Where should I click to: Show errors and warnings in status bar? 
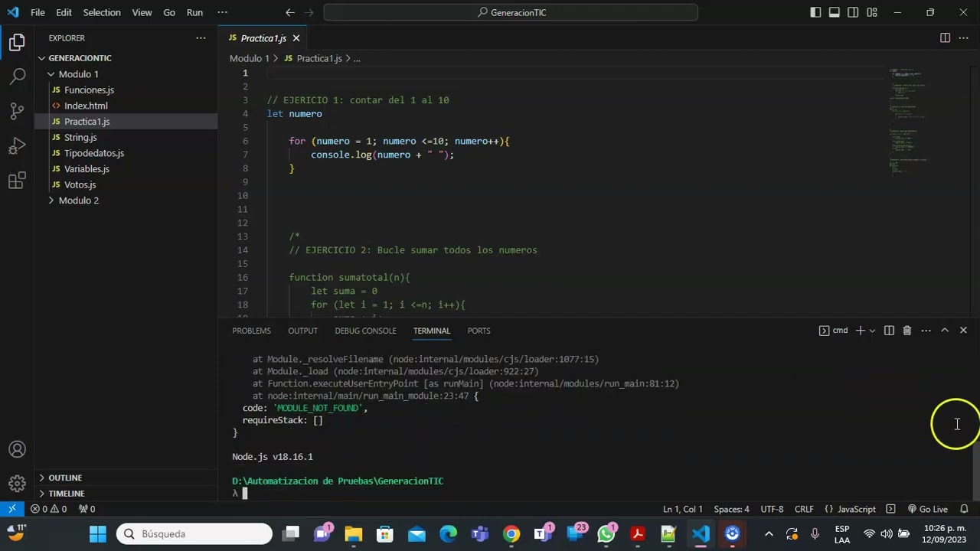tap(48, 509)
